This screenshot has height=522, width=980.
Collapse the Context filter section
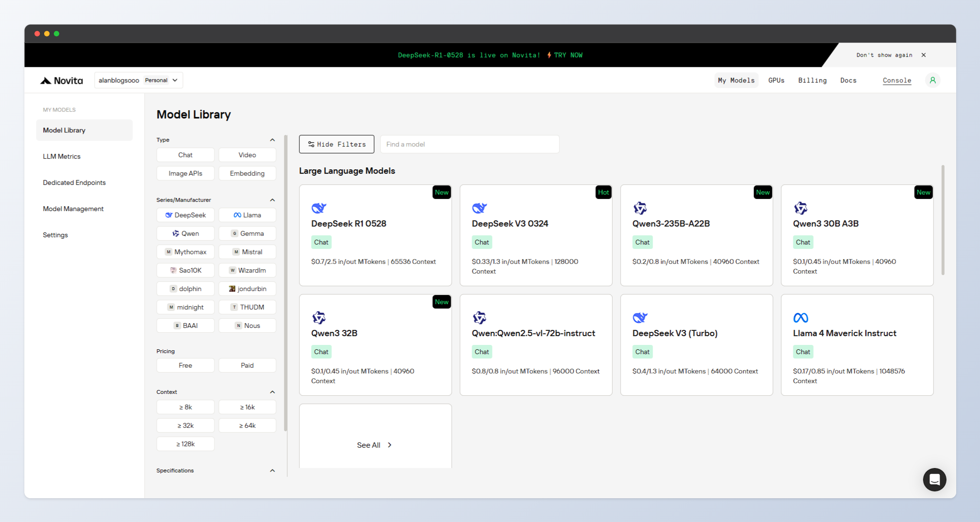click(272, 392)
